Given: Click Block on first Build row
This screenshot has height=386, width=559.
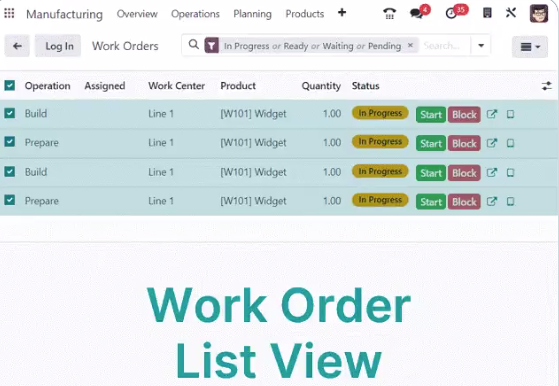Looking at the screenshot, I should point(464,115).
